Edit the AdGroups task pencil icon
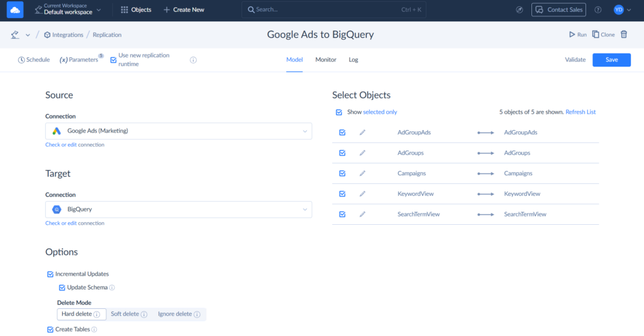Screen dimensions: 644x336 click(362, 153)
